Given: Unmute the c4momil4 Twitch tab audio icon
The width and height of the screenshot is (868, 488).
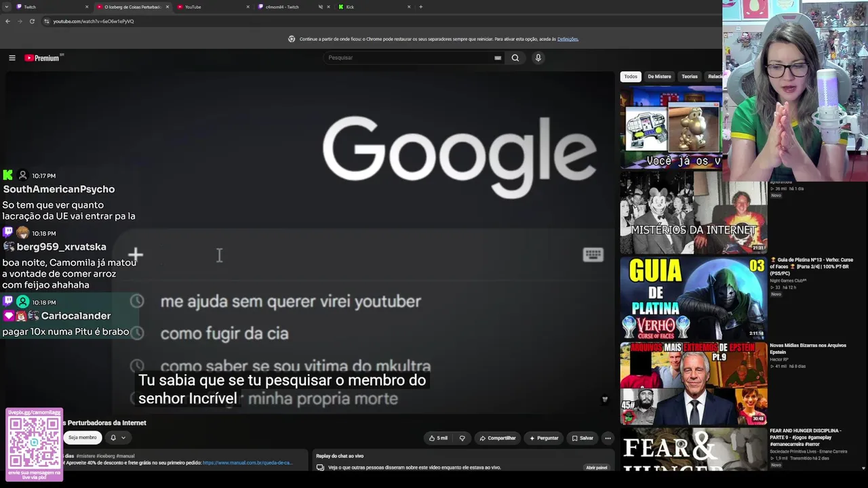Looking at the screenshot, I should click(x=320, y=7).
